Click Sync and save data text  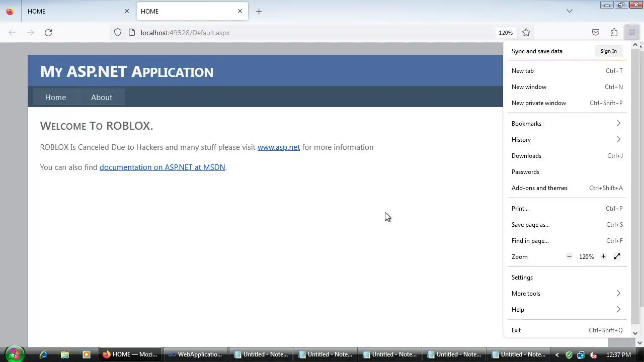tap(537, 51)
